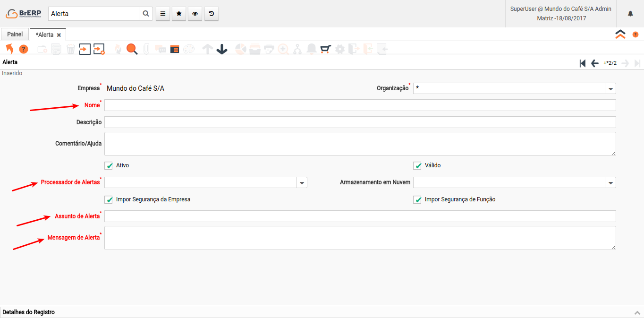This screenshot has width=644, height=319.
Task: Click the Save and New toolbar icon
Action: (x=99, y=49)
